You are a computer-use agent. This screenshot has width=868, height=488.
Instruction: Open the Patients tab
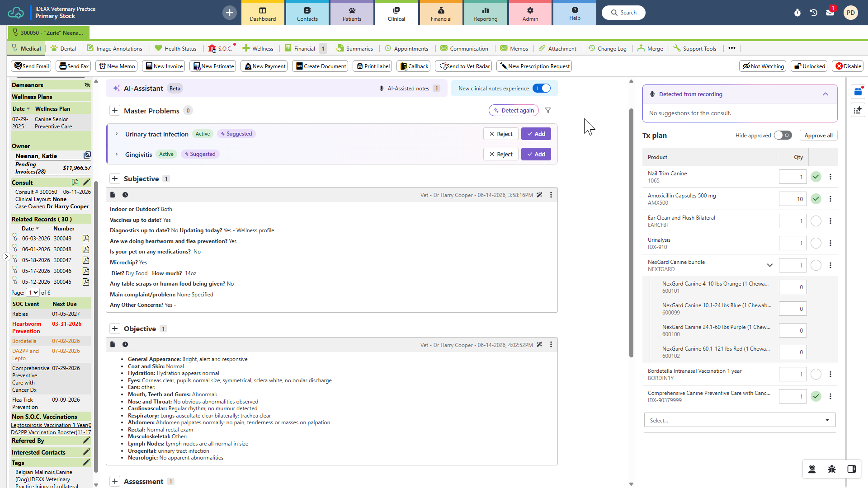coord(352,13)
